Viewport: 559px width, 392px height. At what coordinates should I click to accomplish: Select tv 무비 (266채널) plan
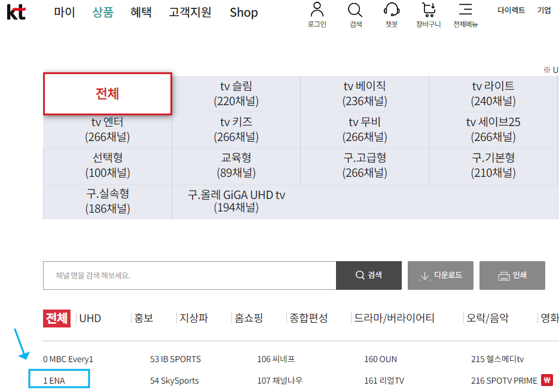coord(365,130)
